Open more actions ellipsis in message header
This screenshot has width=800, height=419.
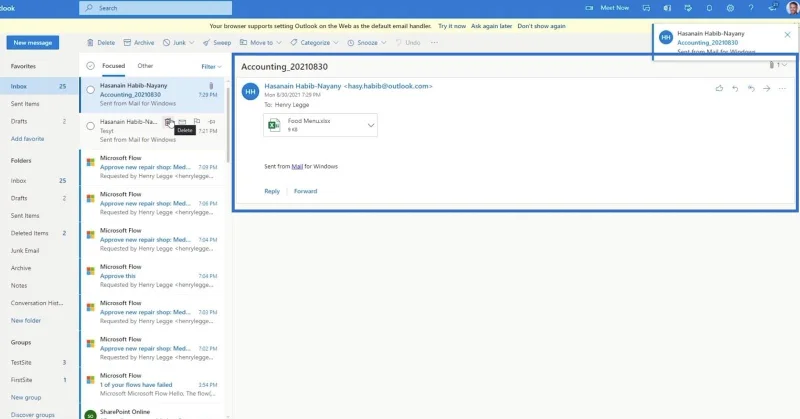click(782, 88)
